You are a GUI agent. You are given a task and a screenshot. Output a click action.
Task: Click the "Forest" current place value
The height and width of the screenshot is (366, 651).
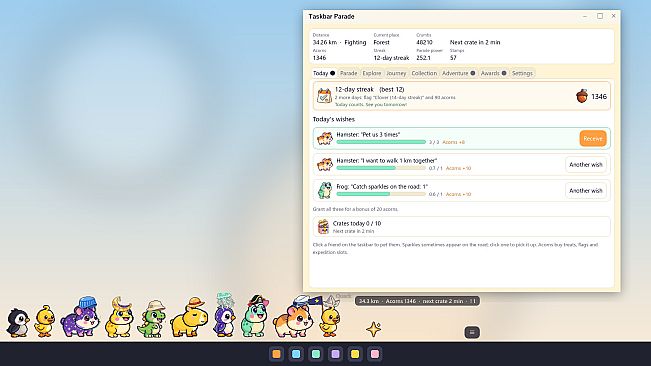click(x=382, y=42)
